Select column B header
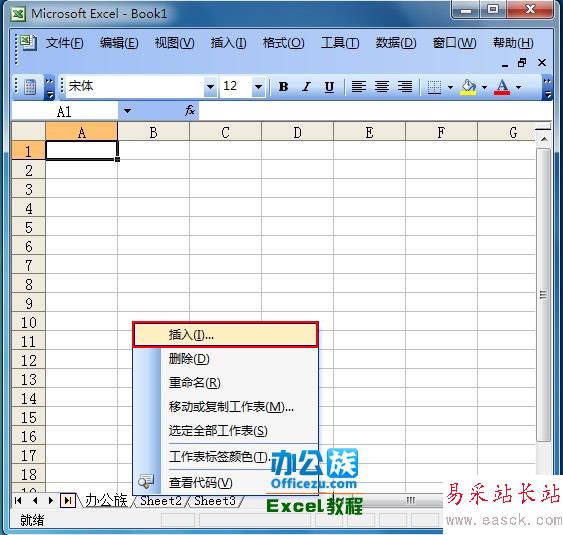This screenshot has height=535, width=563. tap(153, 132)
